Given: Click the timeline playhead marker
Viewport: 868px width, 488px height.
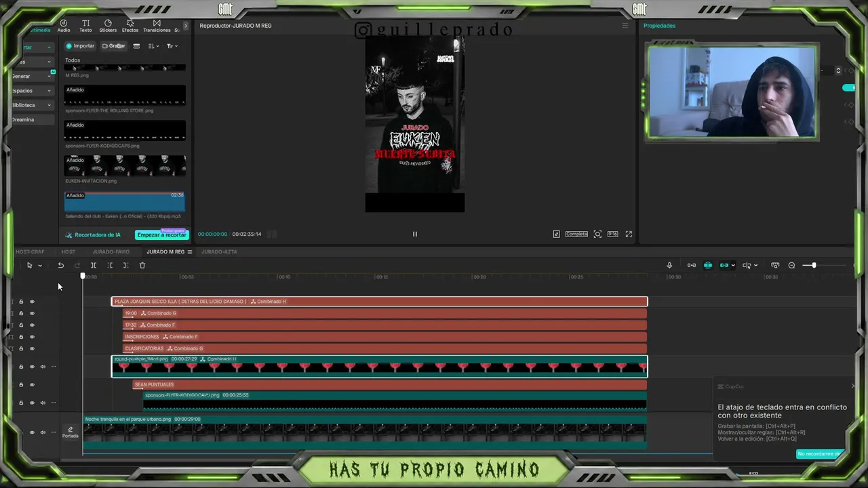Looking at the screenshot, I should 83,276.
